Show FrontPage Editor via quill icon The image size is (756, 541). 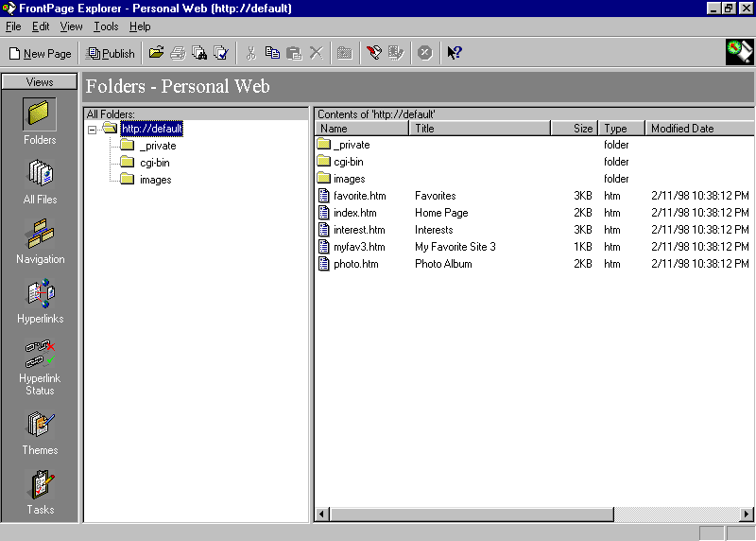click(374, 53)
